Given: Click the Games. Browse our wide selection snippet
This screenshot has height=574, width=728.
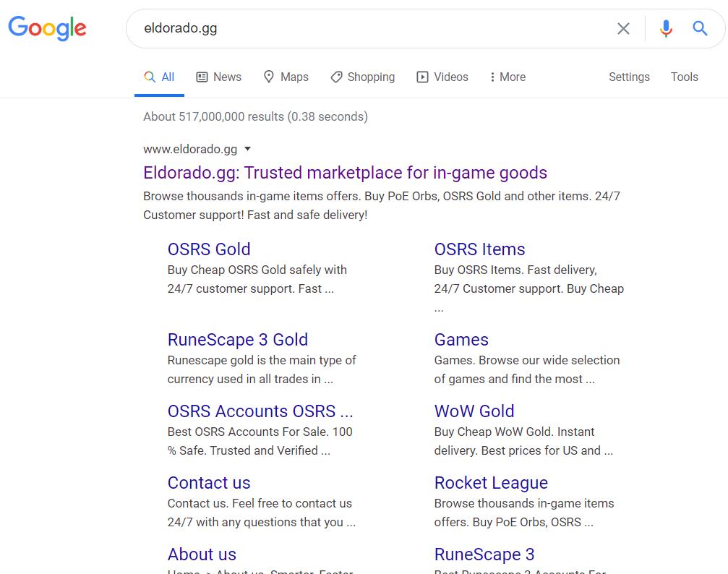Looking at the screenshot, I should coord(527,369).
